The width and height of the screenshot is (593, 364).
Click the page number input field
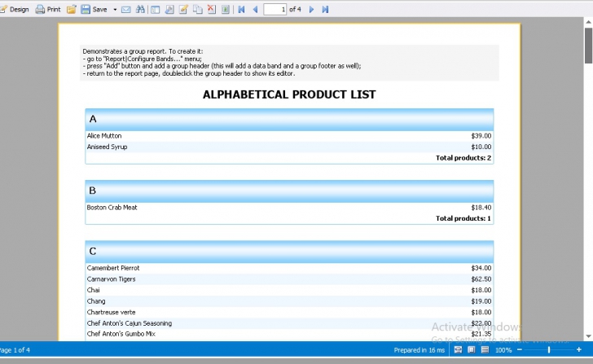(x=275, y=10)
